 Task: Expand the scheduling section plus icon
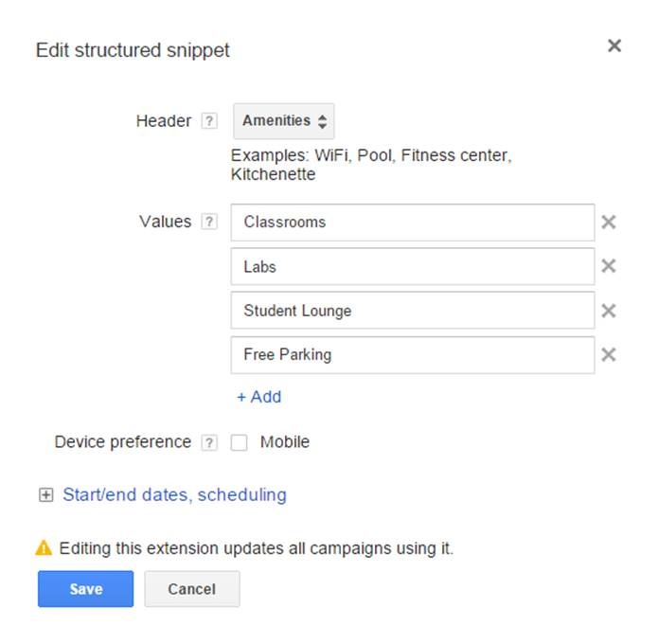tap(45, 494)
